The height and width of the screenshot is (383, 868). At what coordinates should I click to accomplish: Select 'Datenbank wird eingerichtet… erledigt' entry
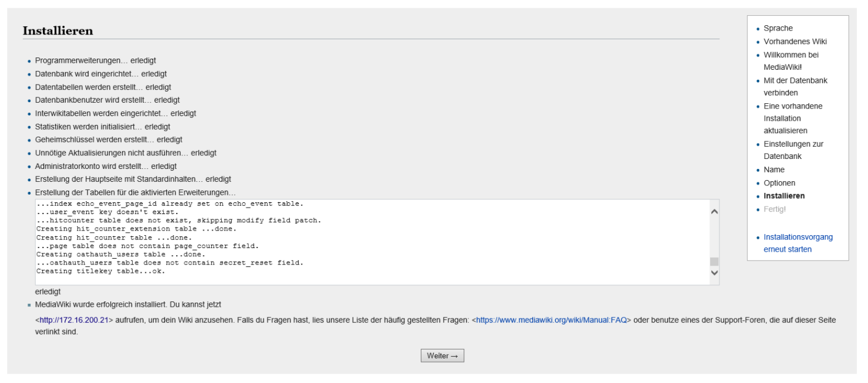pos(101,74)
